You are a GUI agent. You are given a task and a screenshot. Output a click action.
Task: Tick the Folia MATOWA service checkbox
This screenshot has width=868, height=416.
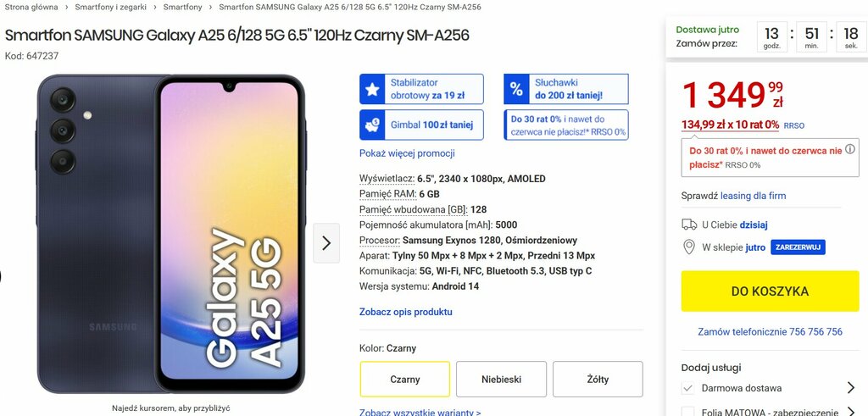(687, 412)
